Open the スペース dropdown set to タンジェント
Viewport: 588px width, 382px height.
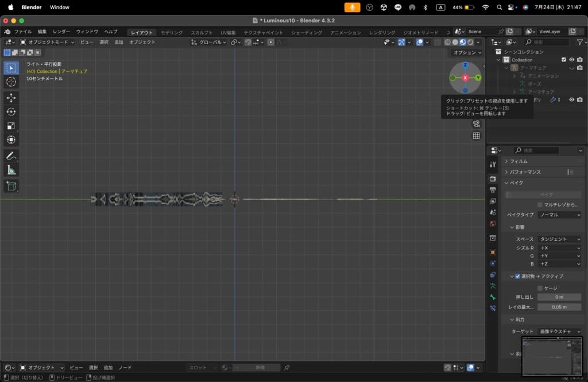point(559,239)
